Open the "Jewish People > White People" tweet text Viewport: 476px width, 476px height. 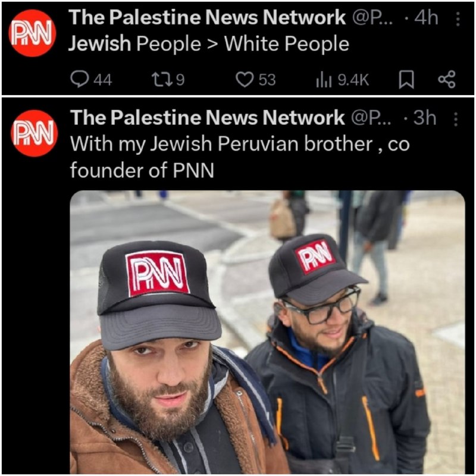tap(209, 43)
